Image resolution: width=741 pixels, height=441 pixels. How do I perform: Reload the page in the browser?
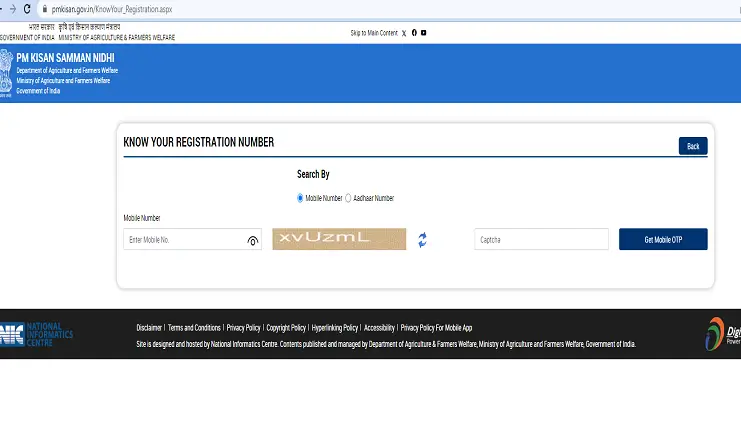pyautogui.click(x=26, y=8)
